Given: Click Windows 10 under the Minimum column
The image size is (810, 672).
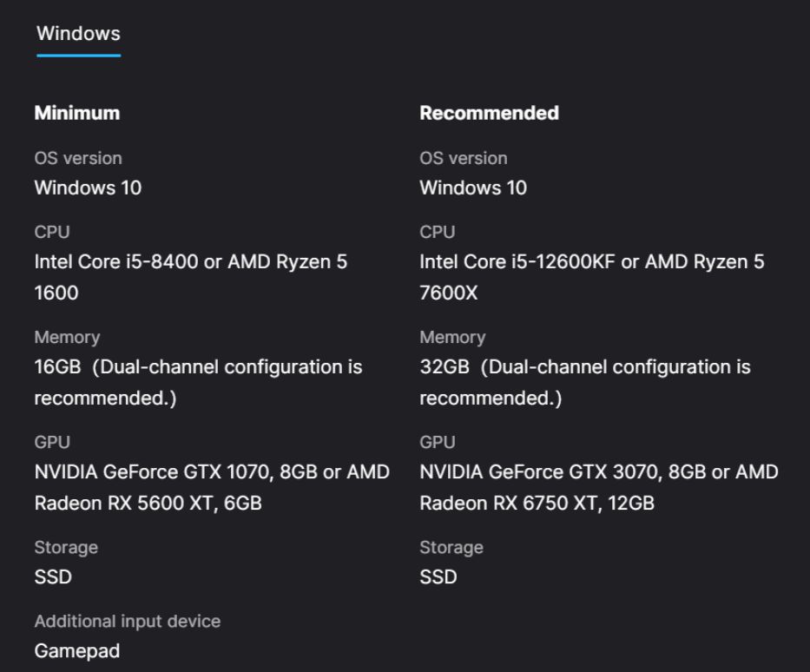Looking at the screenshot, I should [x=88, y=188].
